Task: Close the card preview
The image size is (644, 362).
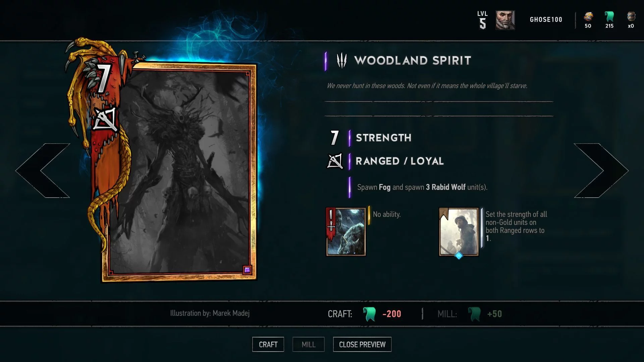Action: [x=362, y=344]
